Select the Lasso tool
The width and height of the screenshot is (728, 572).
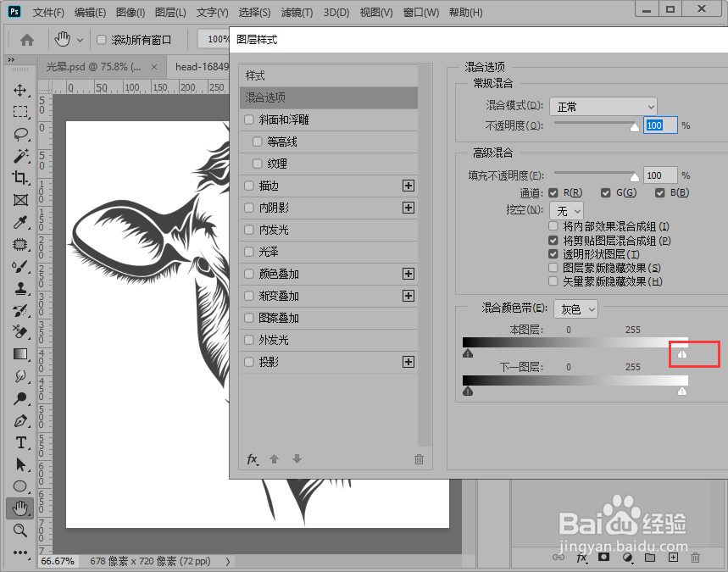pyautogui.click(x=19, y=134)
